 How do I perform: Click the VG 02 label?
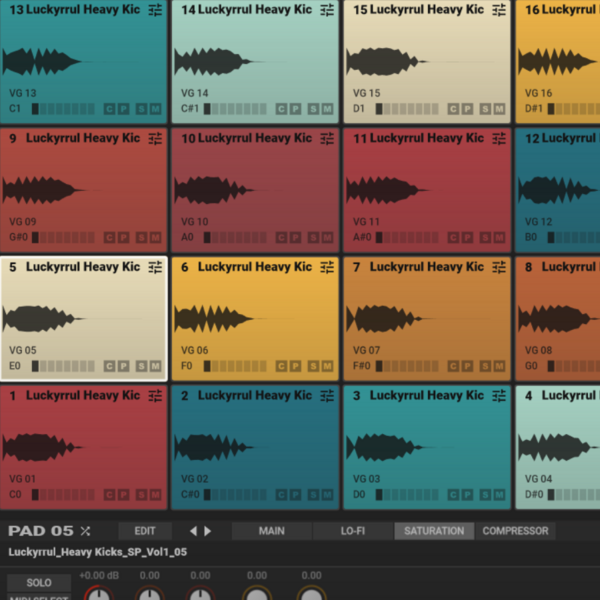coord(194,479)
